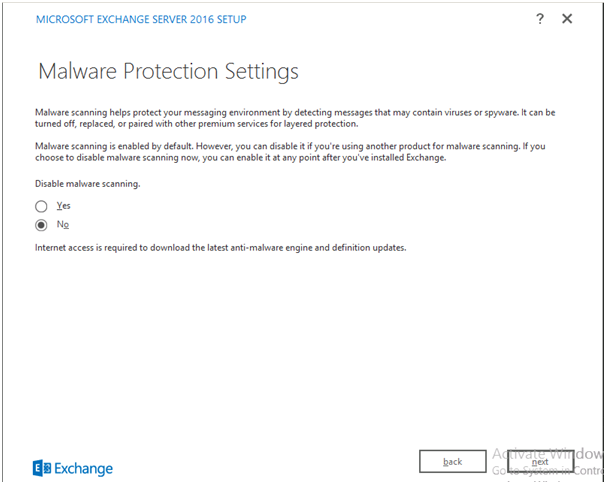606x484 pixels.
Task: Click the 'Yes' option label text
Action: pos(63,206)
